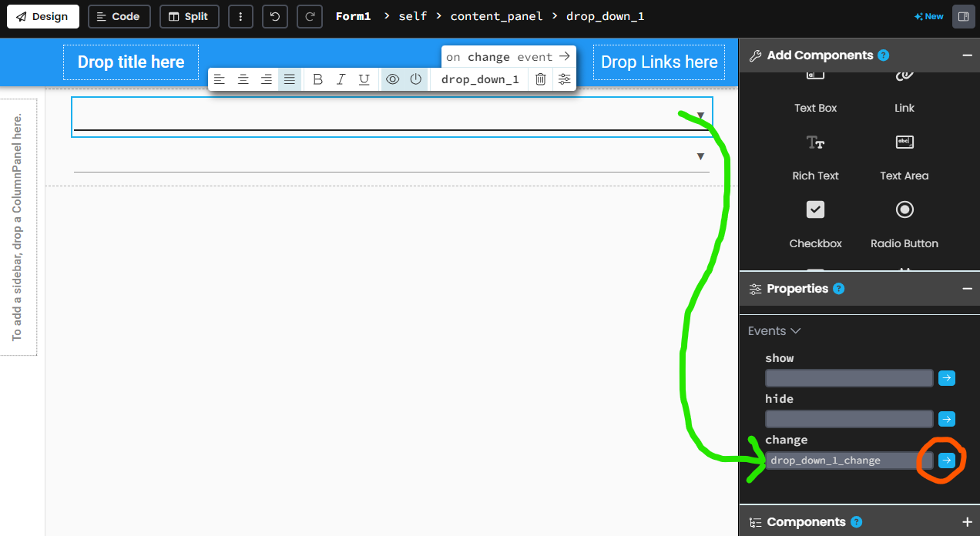Toggle bold formatting in the component toolbar
The height and width of the screenshot is (536, 980).
click(x=317, y=79)
